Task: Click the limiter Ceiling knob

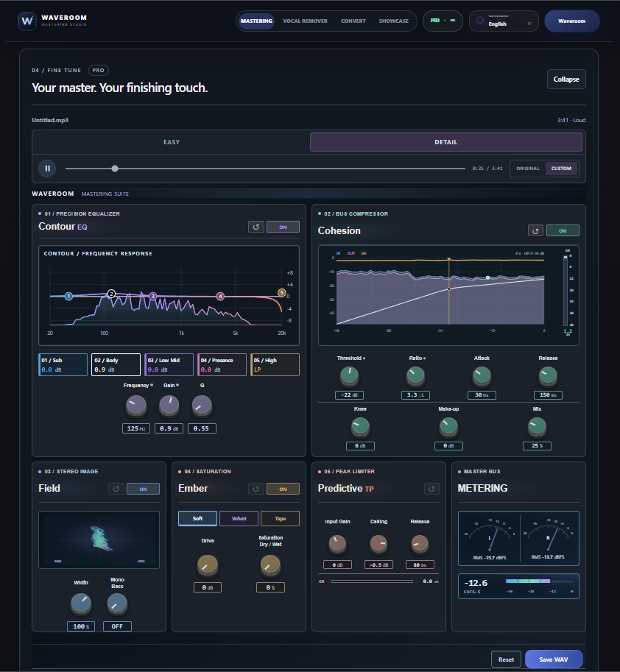Action: pyautogui.click(x=378, y=543)
